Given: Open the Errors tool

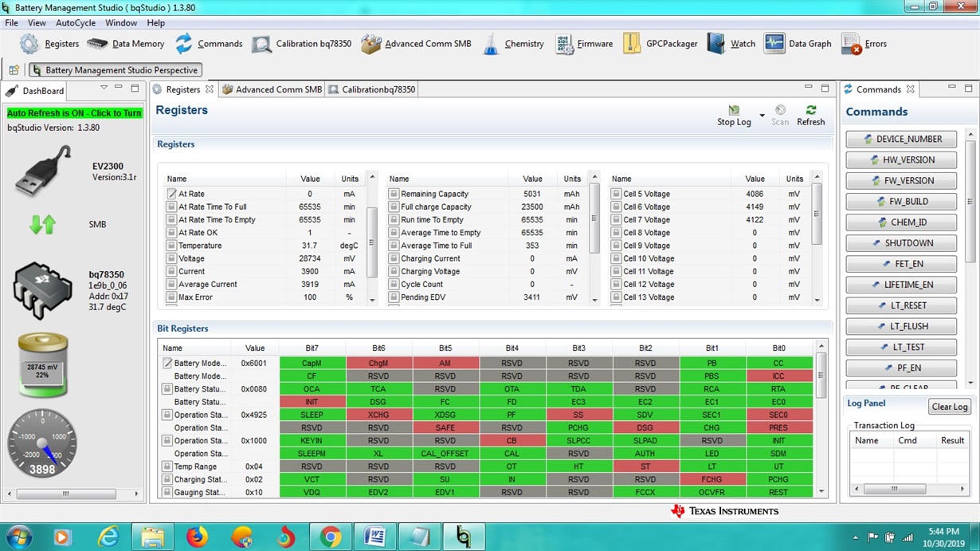Looking at the screenshot, I should pyautogui.click(x=864, y=44).
